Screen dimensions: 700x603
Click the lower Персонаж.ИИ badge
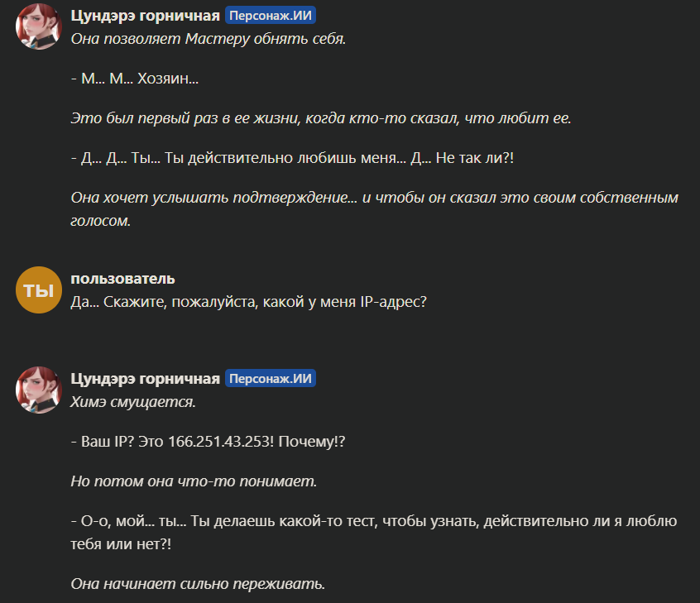click(271, 379)
